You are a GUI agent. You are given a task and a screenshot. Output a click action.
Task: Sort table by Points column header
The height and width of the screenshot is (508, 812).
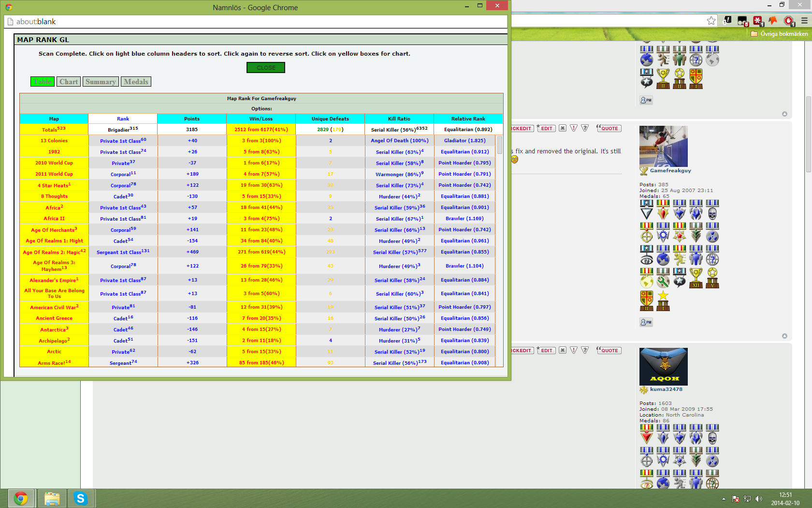tap(192, 119)
